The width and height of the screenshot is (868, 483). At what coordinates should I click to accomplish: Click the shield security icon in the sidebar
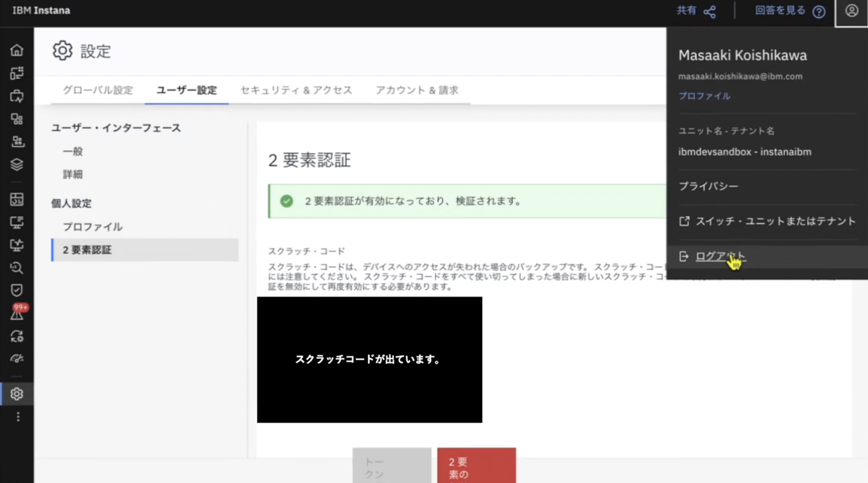(x=16, y=290)
